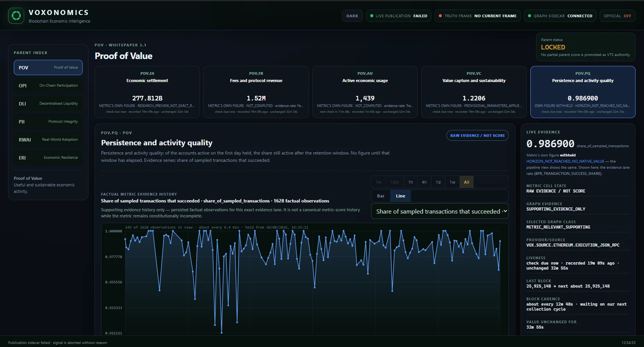Click the Proof of Value page title
The height and width of the screenshot is (347, 644).
pyautogui.click(x=123, y=56)
